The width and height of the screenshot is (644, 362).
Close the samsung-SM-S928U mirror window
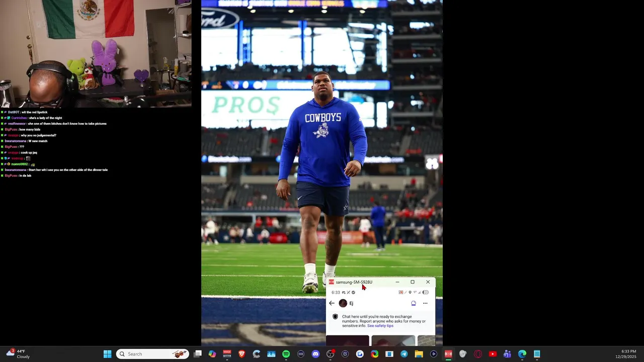[428, 282]
